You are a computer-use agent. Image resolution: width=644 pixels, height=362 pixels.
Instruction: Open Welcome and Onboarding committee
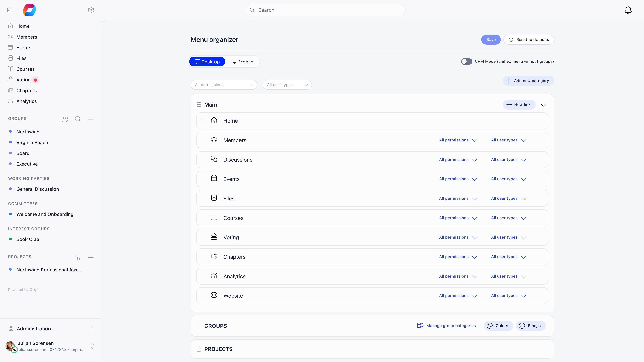tap(45, 214)
